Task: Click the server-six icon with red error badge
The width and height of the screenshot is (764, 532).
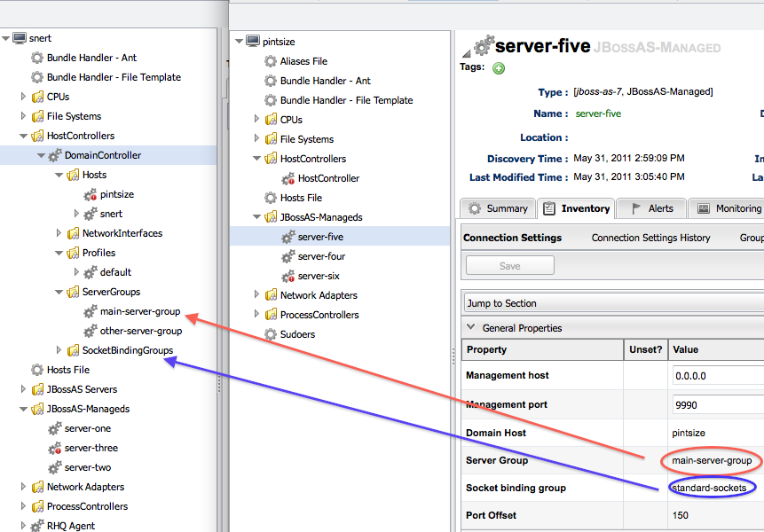Action: 288,276
